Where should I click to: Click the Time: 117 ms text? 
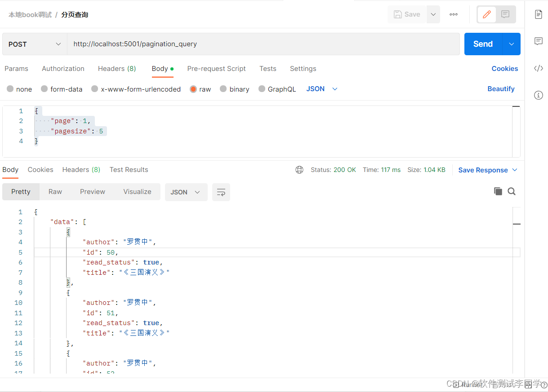click(x=382, y=170)
